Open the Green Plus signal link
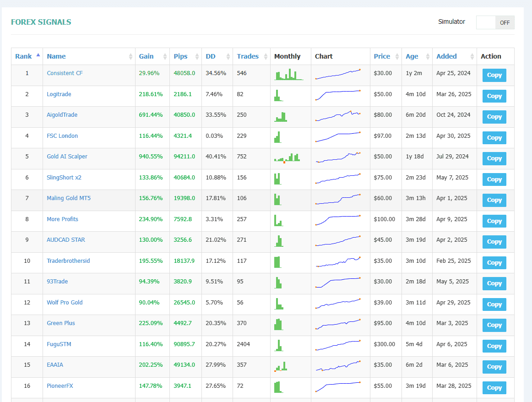This screenshot has height=402, width=532. [x=61, y=323]
